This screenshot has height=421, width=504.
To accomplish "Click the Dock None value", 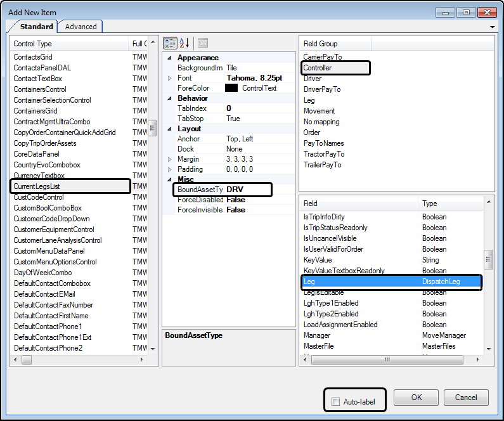I will pyautogui.click(x=260, y=149).
